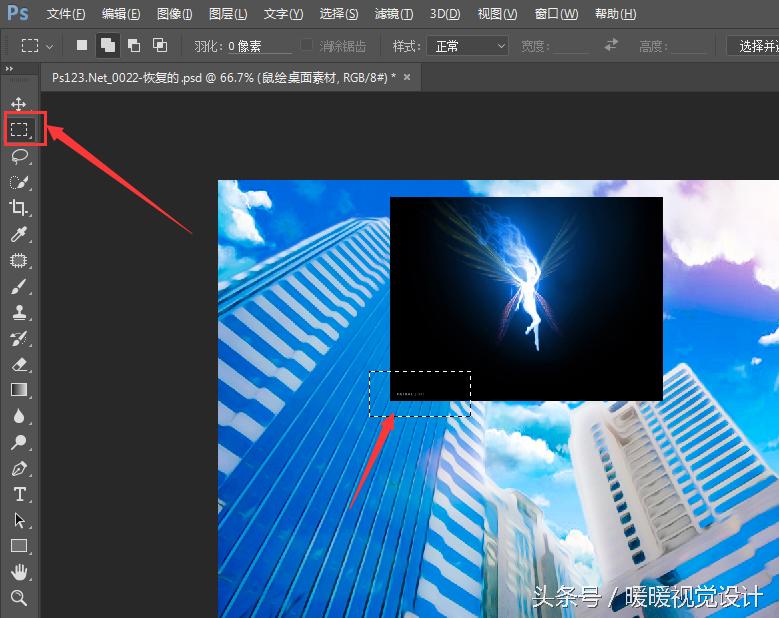Close the Ps123.Net_0022 document tab

(407, 77)
